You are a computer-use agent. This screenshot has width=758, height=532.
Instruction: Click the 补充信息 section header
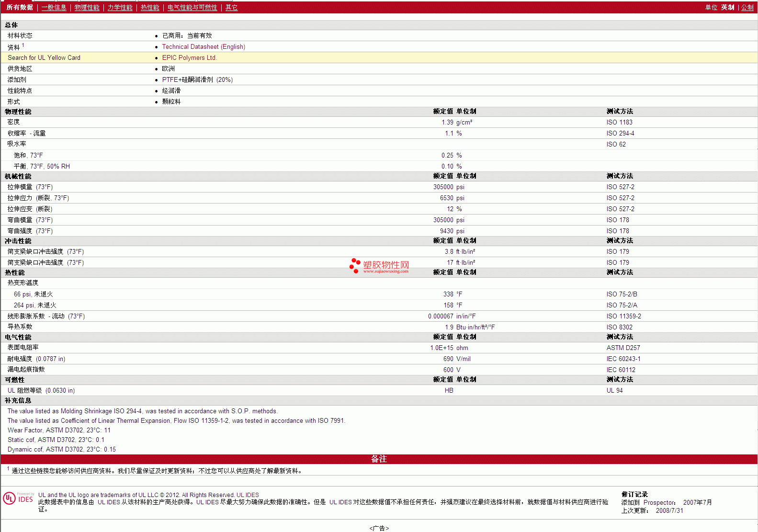[18, 401]
